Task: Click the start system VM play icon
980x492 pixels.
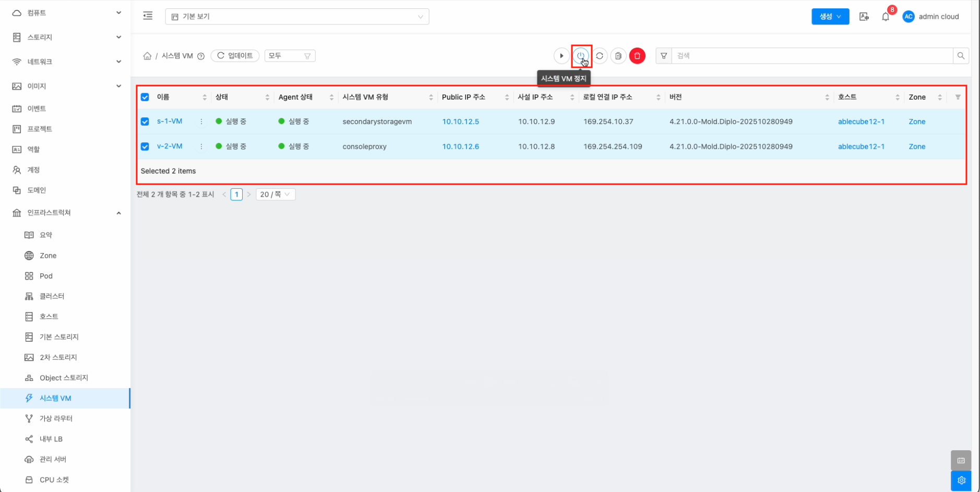Action: coord(561,56)
